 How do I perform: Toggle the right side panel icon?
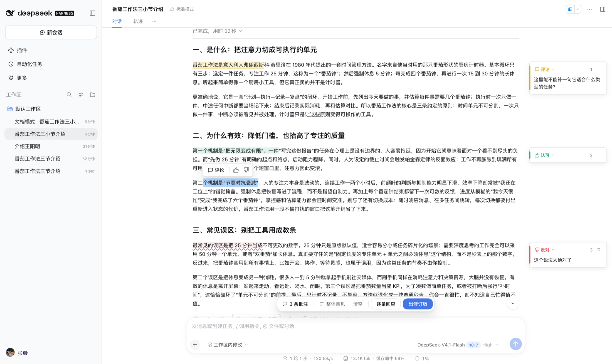pyautogui.click(x=603, y=9)
